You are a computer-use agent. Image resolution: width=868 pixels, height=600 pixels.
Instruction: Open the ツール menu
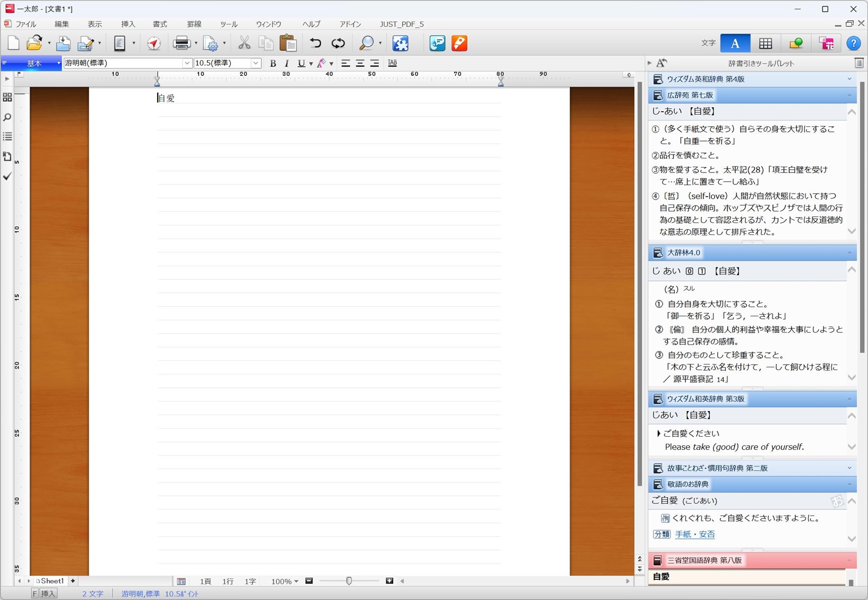click(229, 24)
